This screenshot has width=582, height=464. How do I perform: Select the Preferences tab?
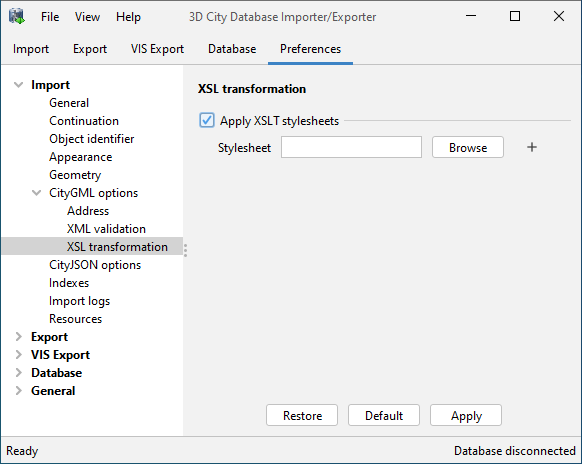click(x=310, y=49)
